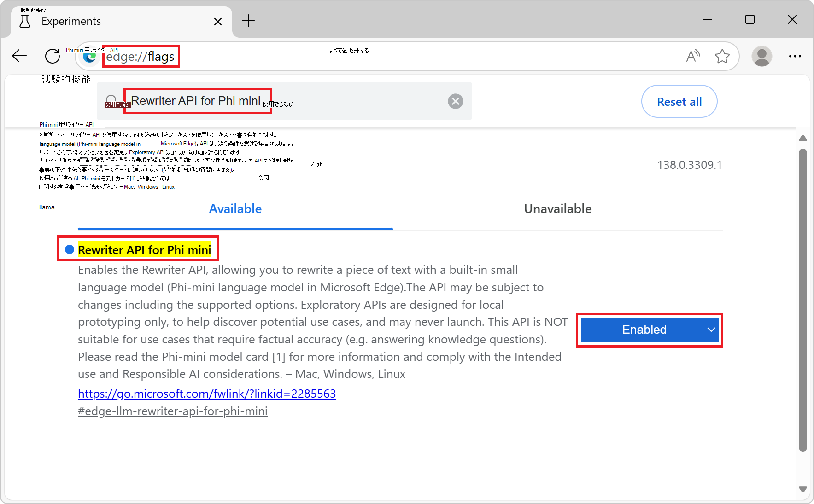The height and width of the screenshot is (504, 814).
Task: Open a new browser tab
Action: pos(248,21)
